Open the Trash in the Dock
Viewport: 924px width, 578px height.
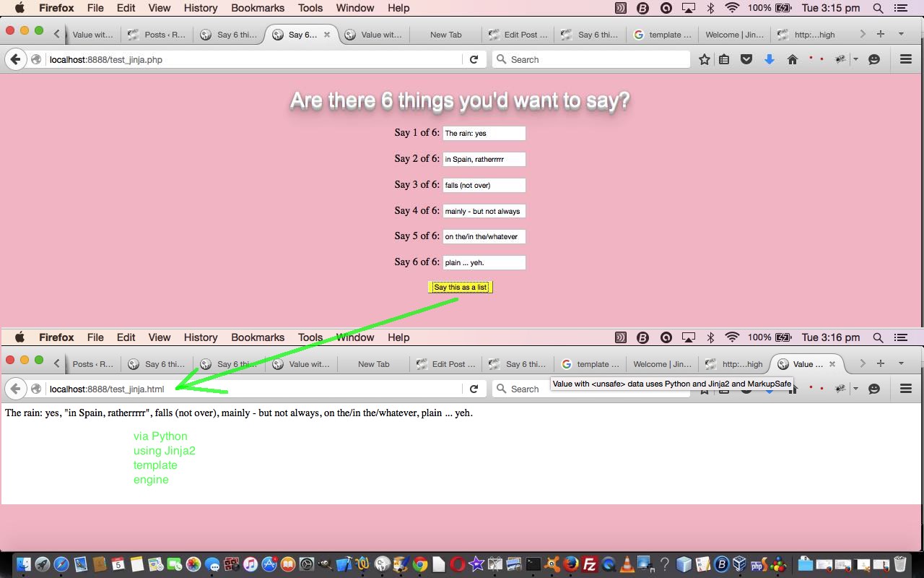pyautogui.click(x=900, y=564)
